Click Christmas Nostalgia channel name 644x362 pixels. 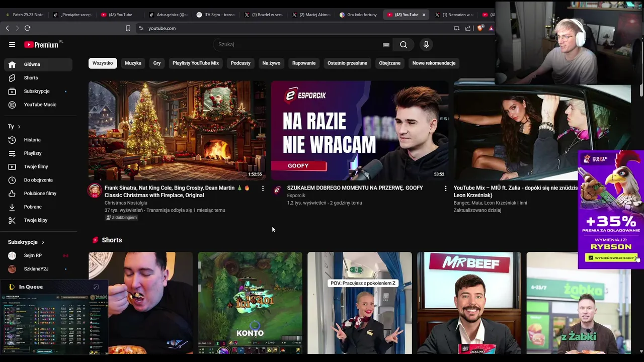pyautogui.click(x=126, y=203)
